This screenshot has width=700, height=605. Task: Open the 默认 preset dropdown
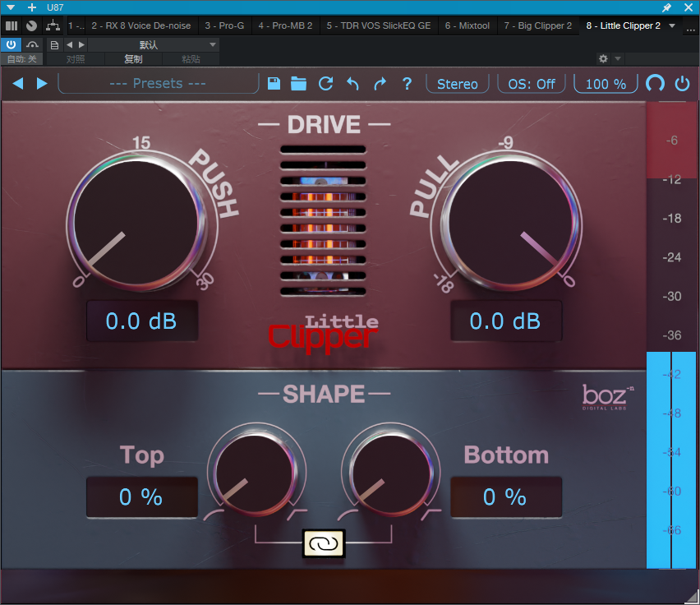pos(153,44)
